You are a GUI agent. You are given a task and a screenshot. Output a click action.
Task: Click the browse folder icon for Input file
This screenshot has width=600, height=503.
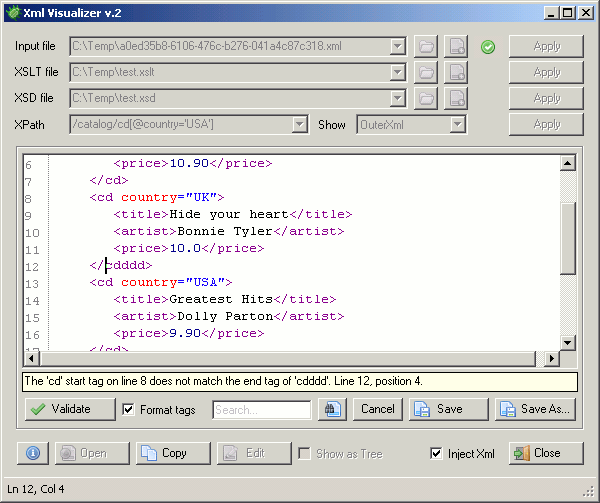(x=427, y=46)
